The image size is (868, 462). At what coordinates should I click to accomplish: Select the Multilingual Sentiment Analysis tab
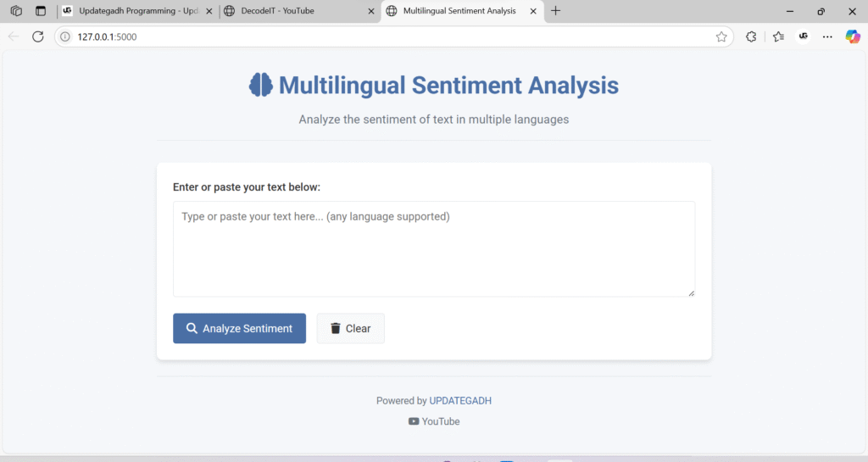click(x=459, y=10)
